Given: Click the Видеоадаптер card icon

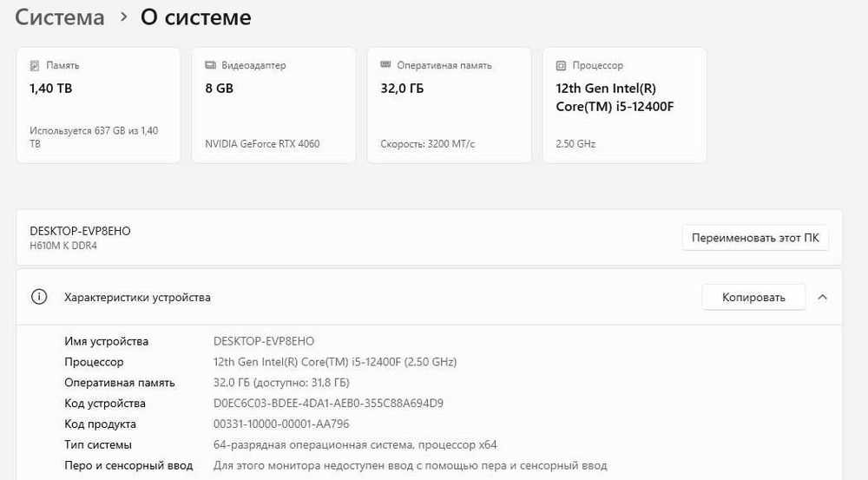Looking at the screenshot, I should 210,65.
